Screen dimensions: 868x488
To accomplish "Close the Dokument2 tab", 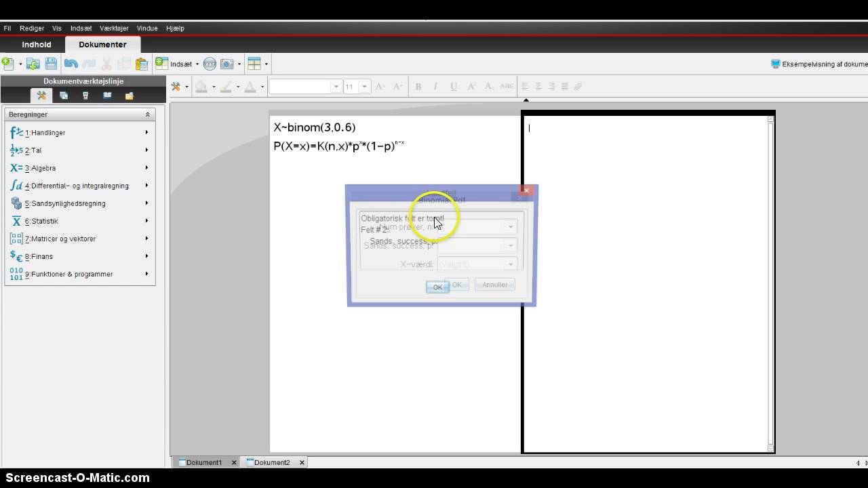I will click(x=302, y=462).
